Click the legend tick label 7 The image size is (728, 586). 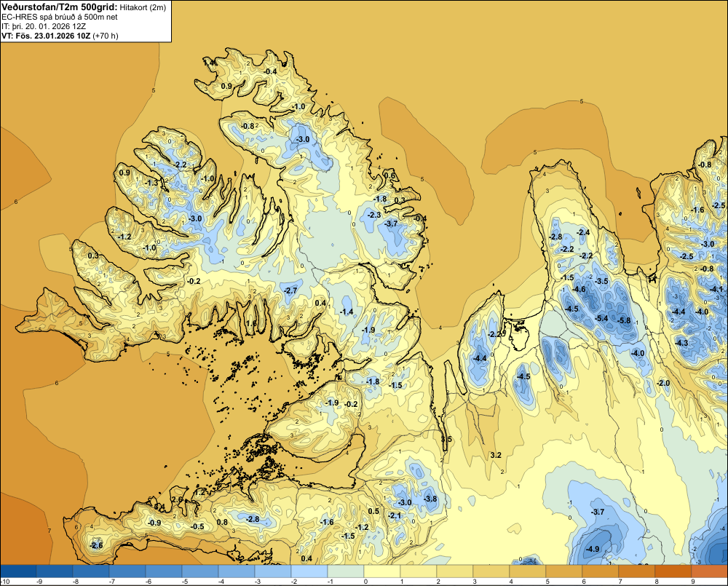coord(620,582)
